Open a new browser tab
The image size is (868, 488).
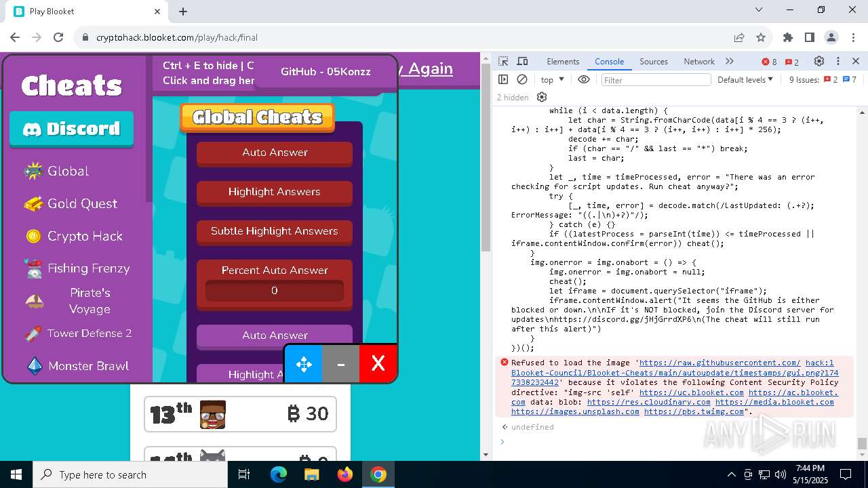tap(183, 11)
